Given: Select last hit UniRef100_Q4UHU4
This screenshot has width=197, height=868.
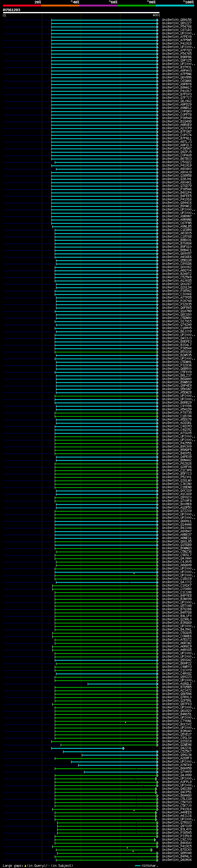Looking at the screenshot, I should tap(176, 860).
